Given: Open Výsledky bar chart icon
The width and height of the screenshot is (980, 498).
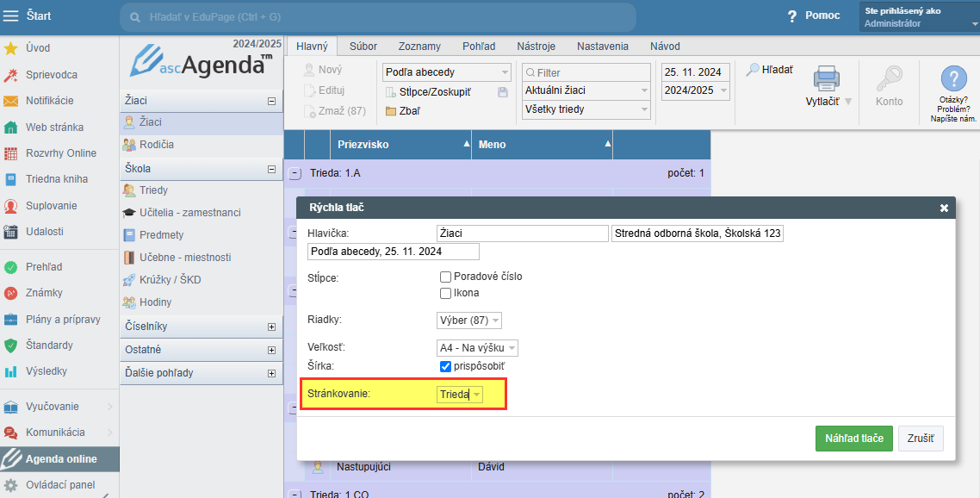Looking at the screenshot, I should pos(10,371).
